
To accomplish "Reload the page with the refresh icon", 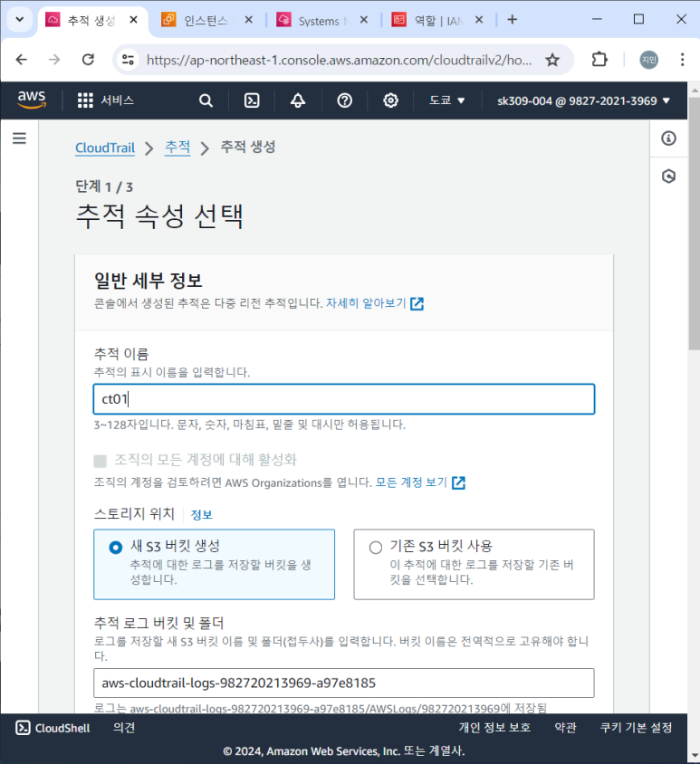I will click(88, 60).
